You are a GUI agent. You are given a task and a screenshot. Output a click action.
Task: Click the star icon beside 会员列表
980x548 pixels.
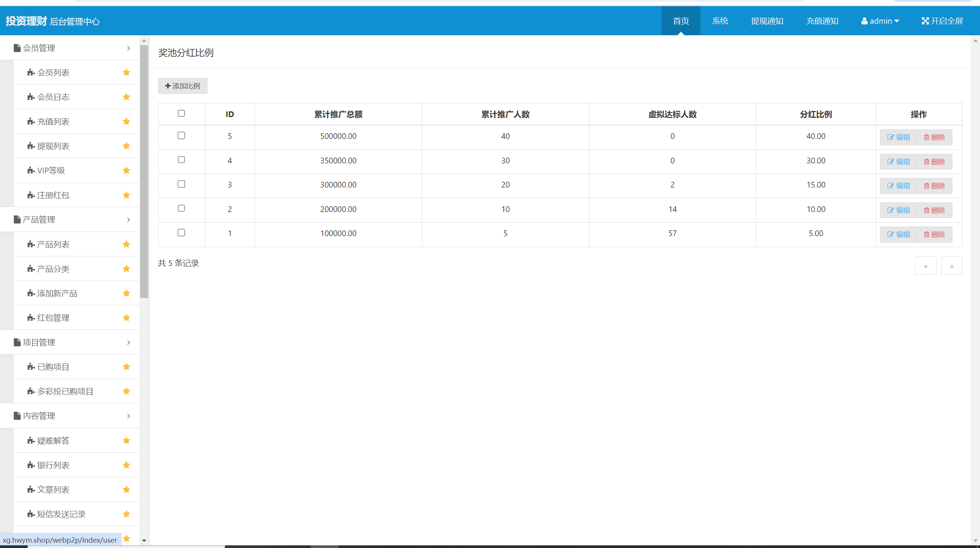click(x=126, y=72)
